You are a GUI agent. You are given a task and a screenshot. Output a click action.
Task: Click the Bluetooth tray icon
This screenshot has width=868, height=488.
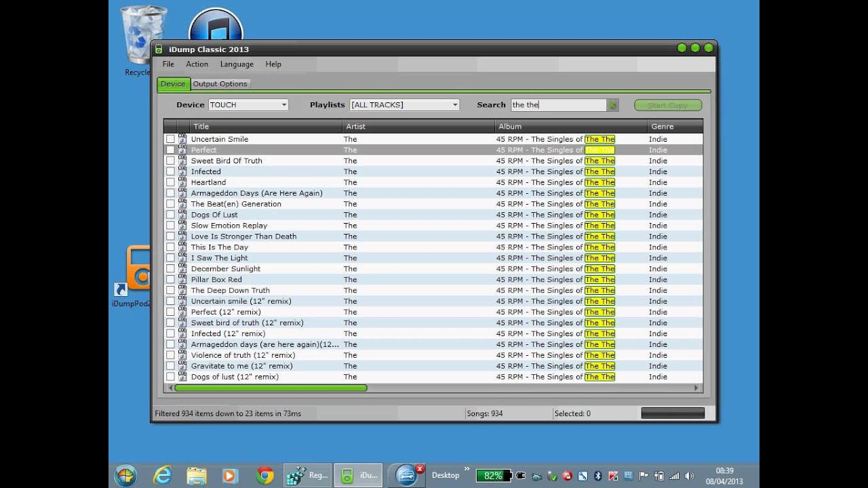click(598, 476)
